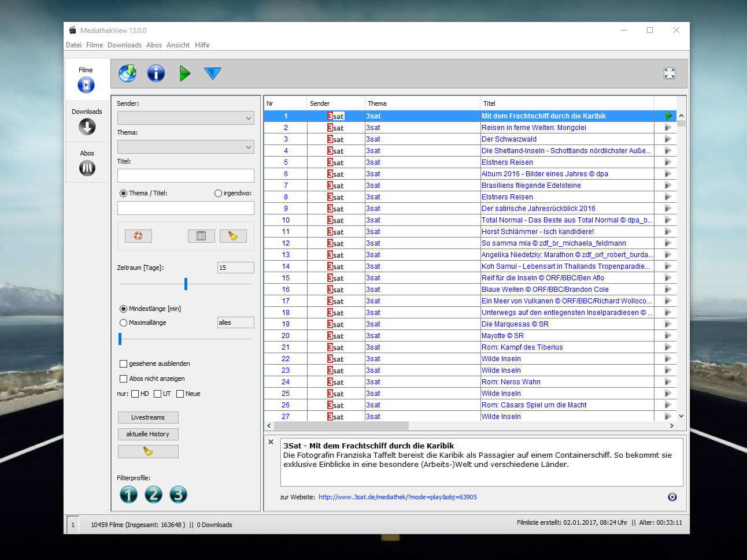Select filter profile 1
The image size is (747, 560).
[128, 495]
